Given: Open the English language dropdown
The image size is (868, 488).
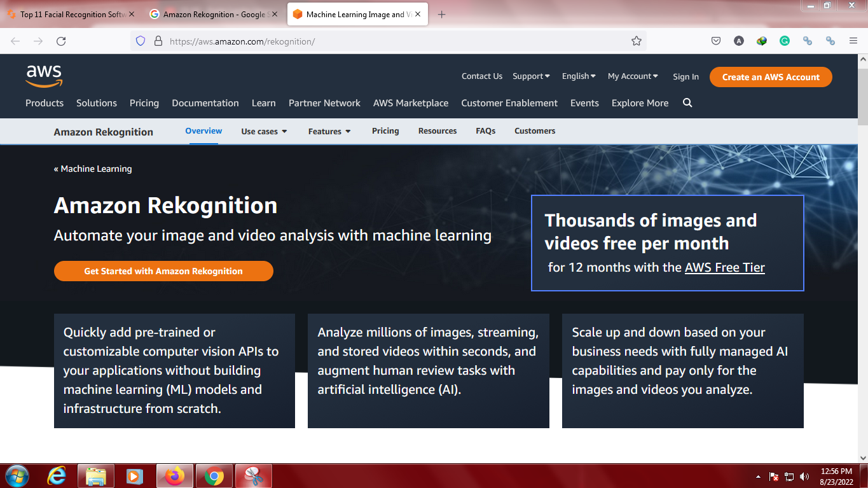Looking at the screenshot, I should tap(579, 76).
